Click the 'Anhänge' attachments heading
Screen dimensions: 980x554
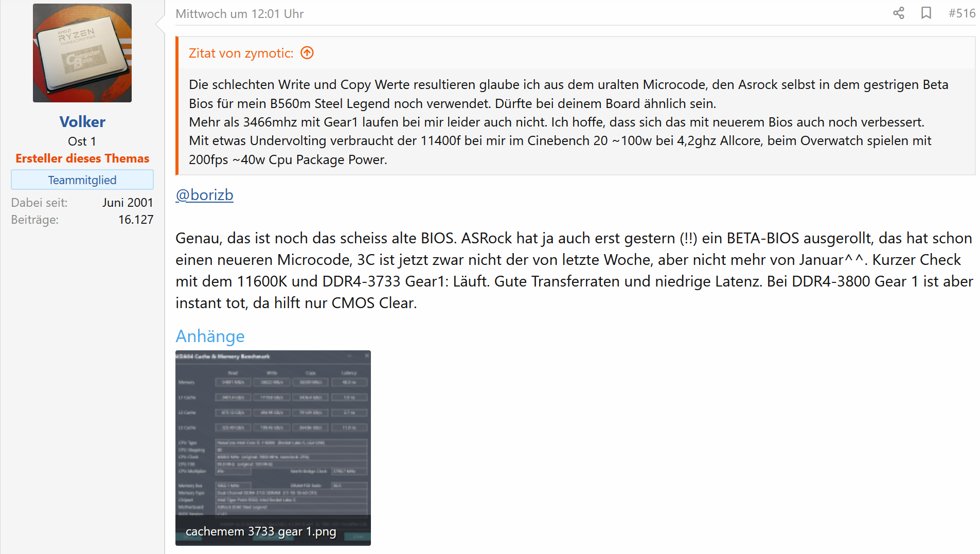tap(210, 336)
